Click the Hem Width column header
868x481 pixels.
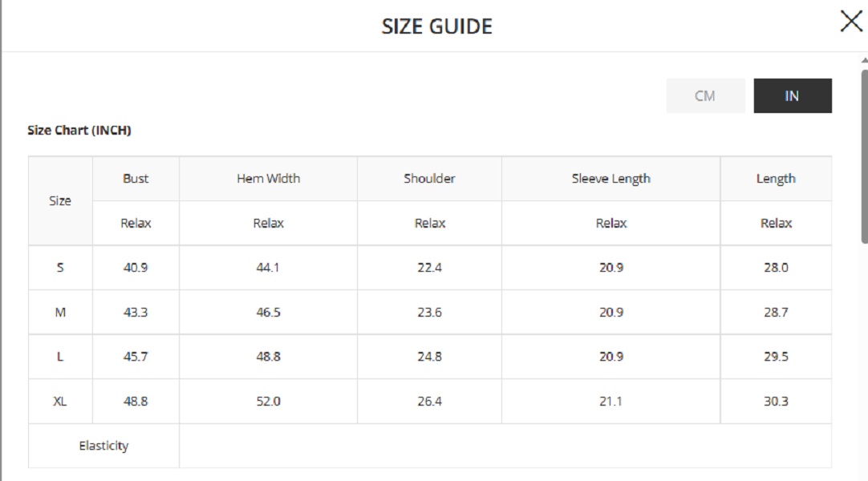click(268, 179)
